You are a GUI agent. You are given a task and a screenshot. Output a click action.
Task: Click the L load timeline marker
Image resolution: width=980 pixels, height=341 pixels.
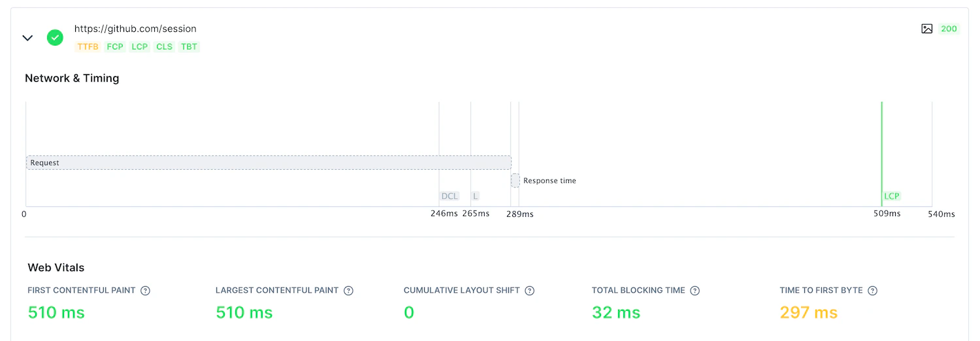point(476,196)
